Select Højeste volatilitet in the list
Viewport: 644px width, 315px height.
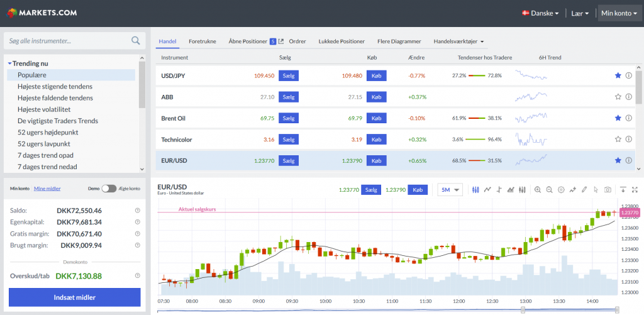click(x=44, y=109)
